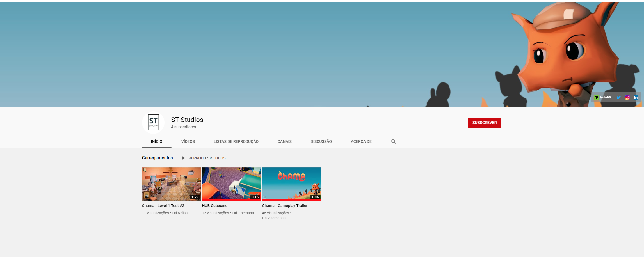This screenshot has height=257, width=644.
Task: Open the Discussão tab
Action: (321, 141)
